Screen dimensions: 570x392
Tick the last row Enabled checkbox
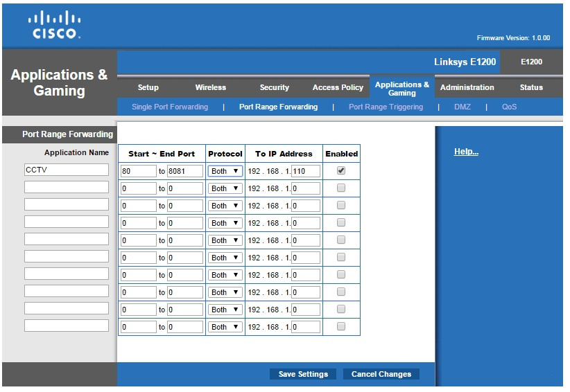(341, 327)
